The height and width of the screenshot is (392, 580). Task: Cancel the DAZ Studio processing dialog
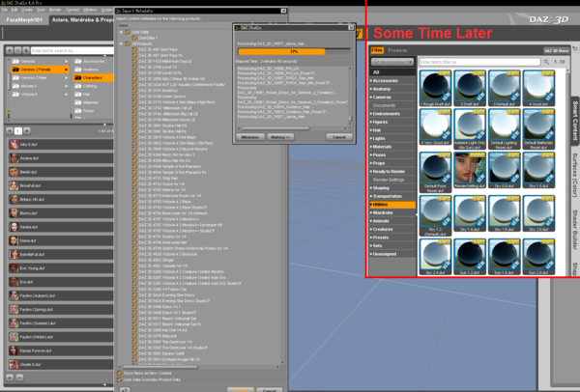tap(339, 137)
